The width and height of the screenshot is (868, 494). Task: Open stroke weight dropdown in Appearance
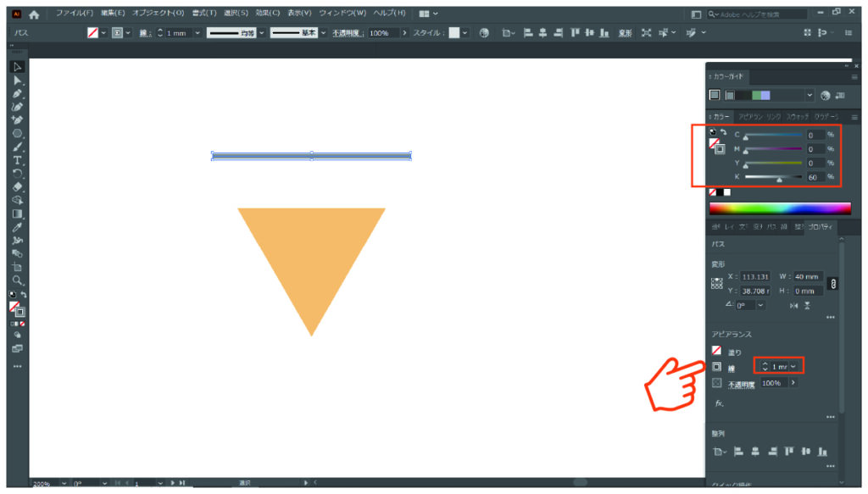click(x=793, y=366)
